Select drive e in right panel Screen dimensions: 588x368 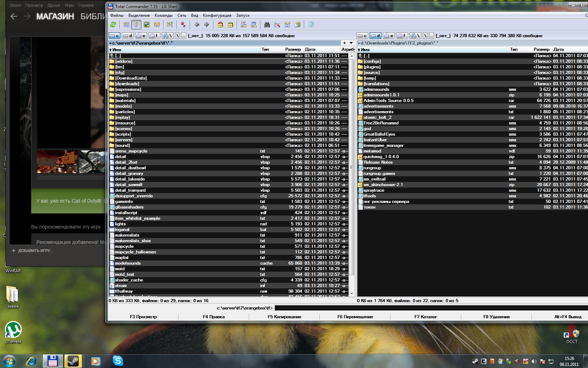[x=389, y=36]
